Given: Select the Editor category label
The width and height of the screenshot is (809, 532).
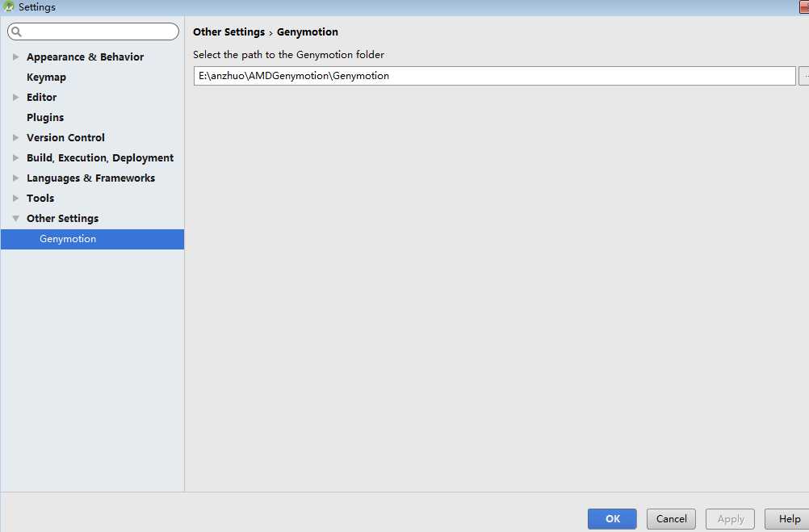Looking at the screenshot, I should click(42, 97).
